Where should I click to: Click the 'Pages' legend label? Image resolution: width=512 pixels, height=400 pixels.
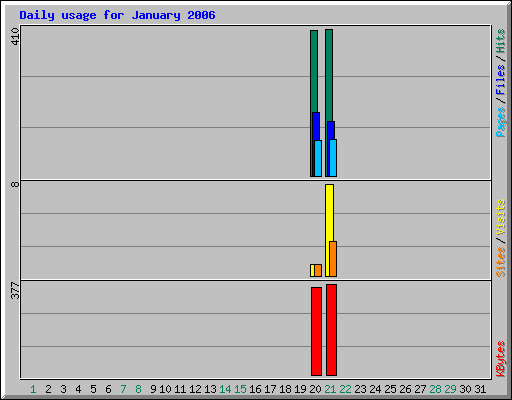[500, 122]
